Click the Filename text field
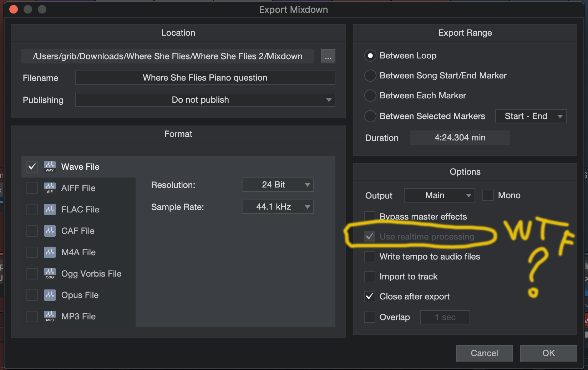 coord(205,78)
